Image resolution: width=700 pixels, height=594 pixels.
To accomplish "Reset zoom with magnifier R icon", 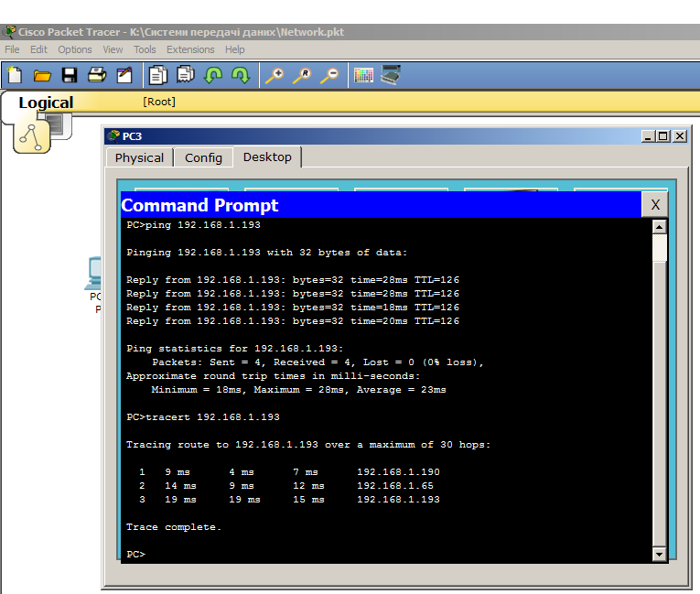I will pyautogui.click(x=302, y=75).
